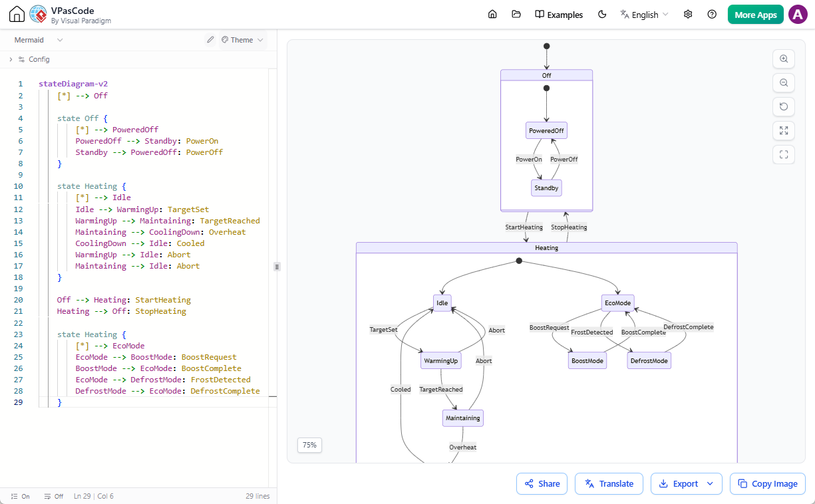Expand the Config section
815x504 pixels.
pyautogui.click(x=30, y=59)
